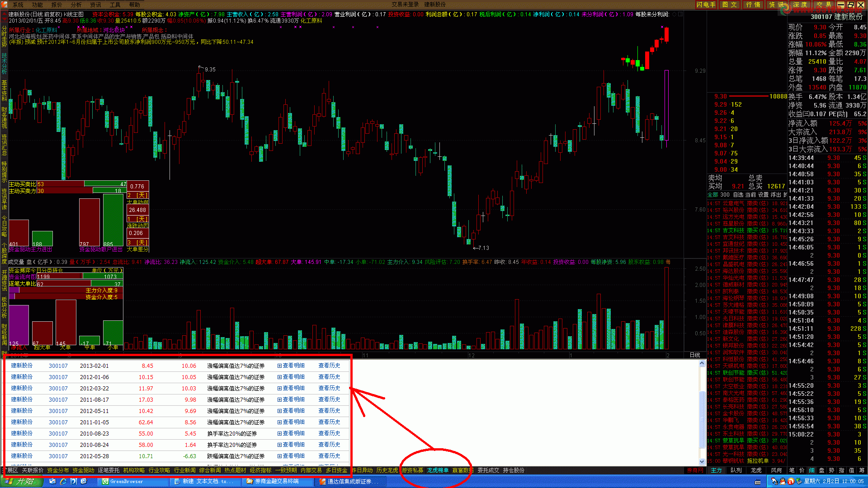Click the 行情 button in title bar
The height and width of the screenshot is (488, 868).
tap(753, 5)
